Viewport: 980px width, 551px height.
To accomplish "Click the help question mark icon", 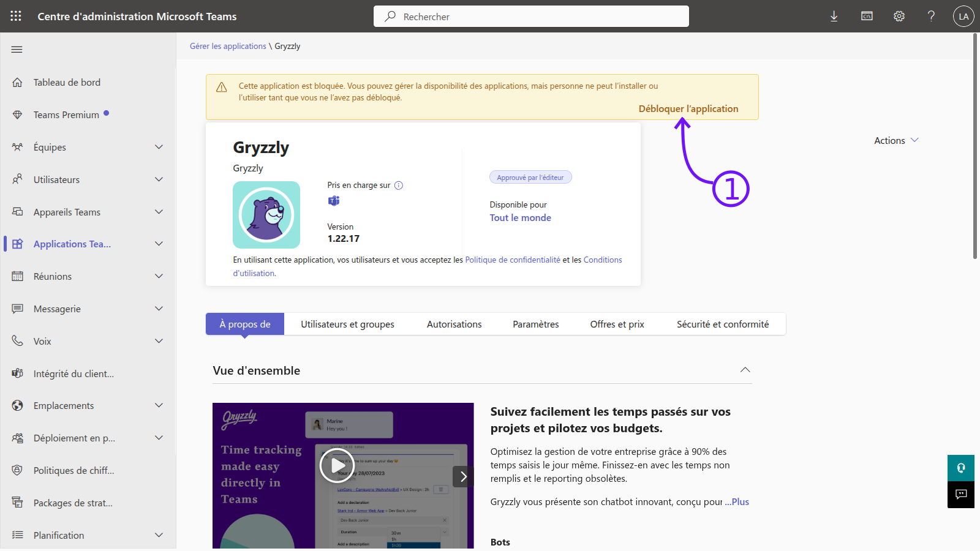I will [x=931, y=17].
